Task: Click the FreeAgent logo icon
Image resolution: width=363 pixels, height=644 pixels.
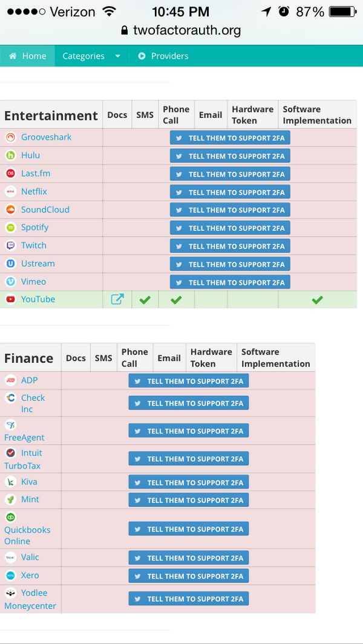Action: (x=10, y=424)
